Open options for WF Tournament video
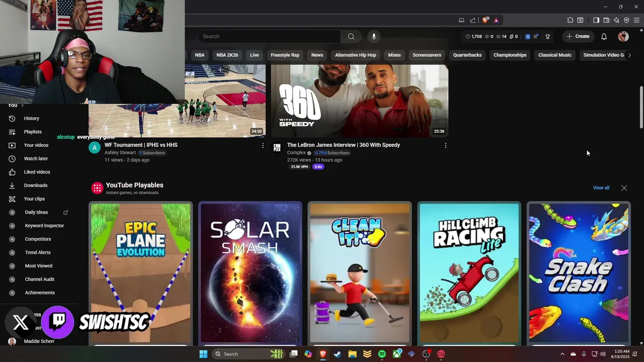Viewport: 644px width, 362px height. coord(263,145)
